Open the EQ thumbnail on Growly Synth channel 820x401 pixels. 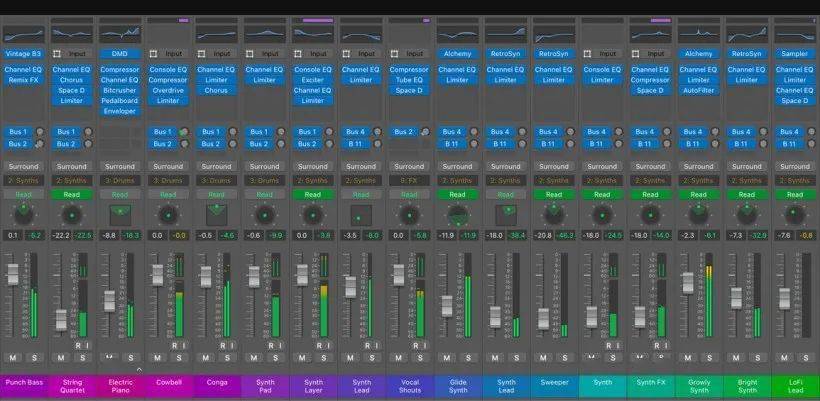(699, 35)
